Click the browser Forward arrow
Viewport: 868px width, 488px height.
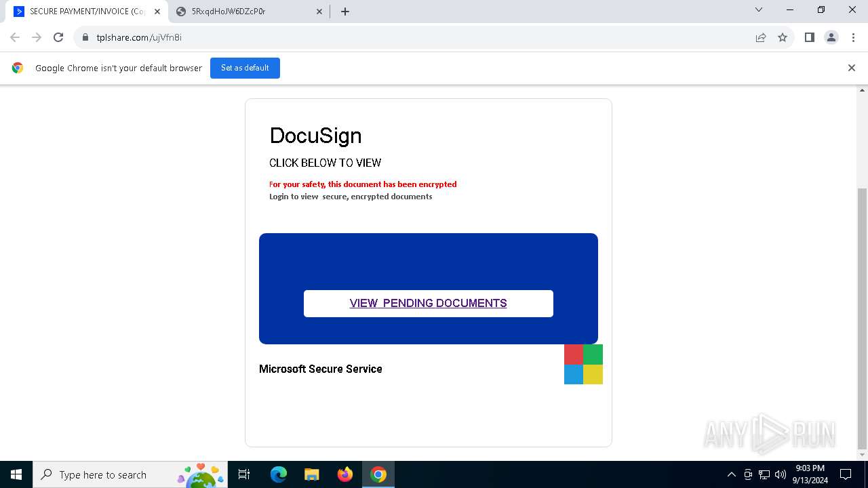click(37, 37)
